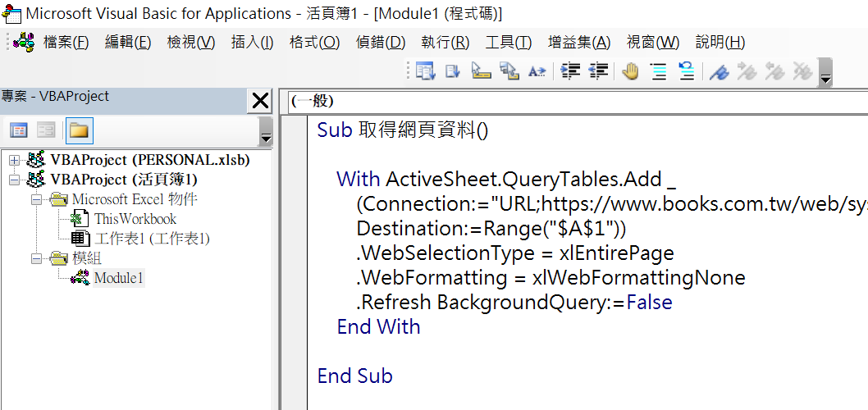Open the 編輯(E) menu
Screen dimensions: 868x410
pos(128,42)
